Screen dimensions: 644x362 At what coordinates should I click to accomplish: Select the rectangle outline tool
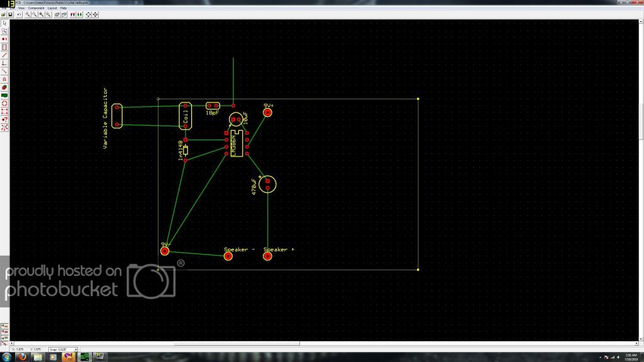click(x=4, y=112)
